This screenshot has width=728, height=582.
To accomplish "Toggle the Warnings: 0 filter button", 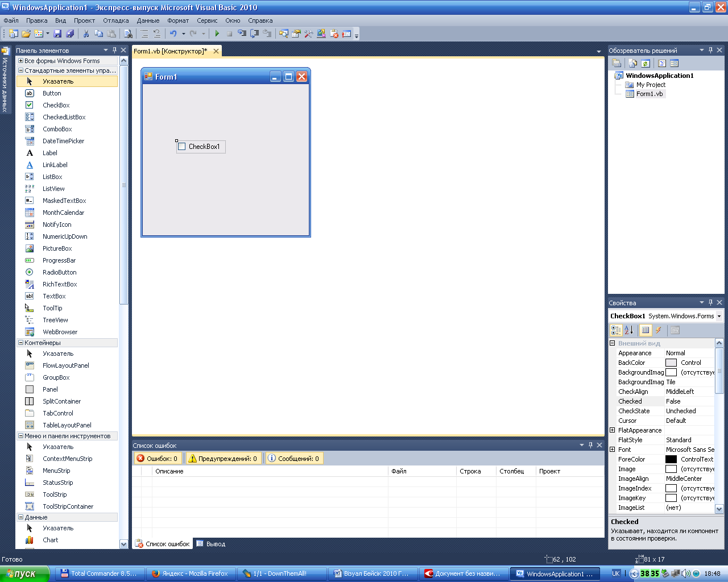I will [223, 459].
